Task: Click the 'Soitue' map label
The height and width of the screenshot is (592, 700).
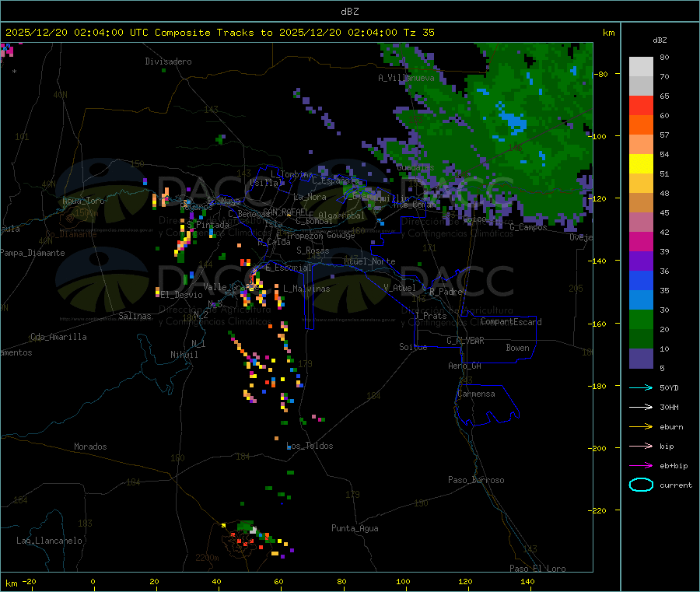Action: [413, 347]
